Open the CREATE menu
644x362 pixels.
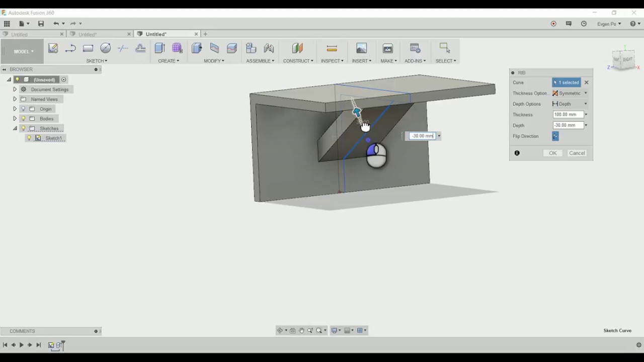(x=169, y=61)
